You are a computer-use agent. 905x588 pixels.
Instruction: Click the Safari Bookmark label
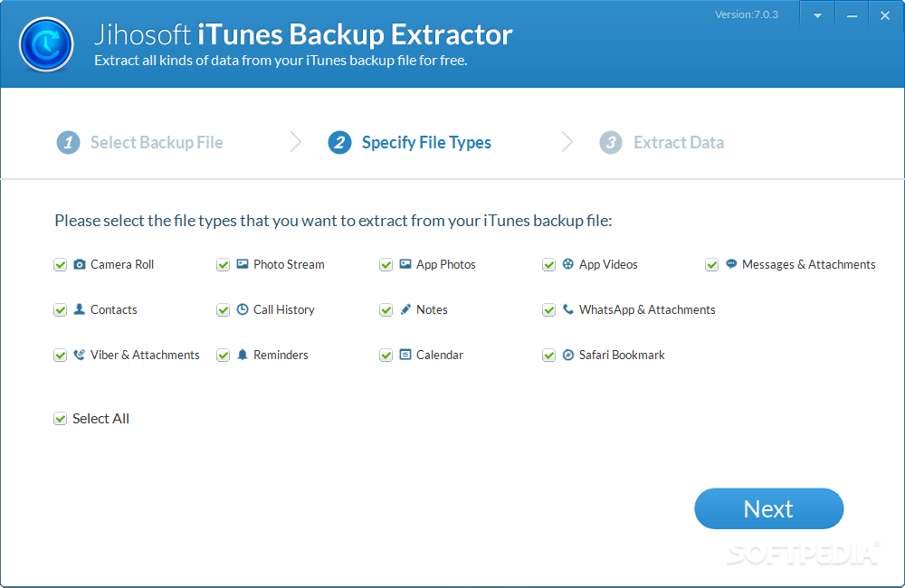pyautogui.click(x=622, y=355)
